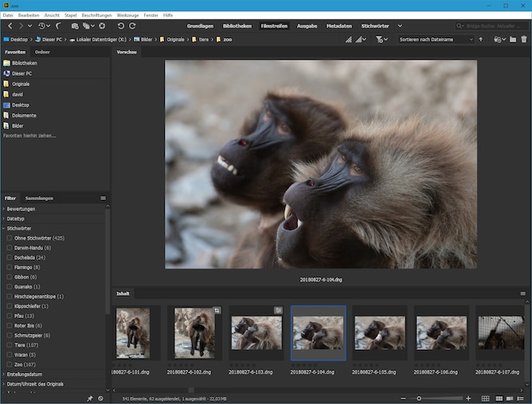Open the Filter panel options menu

click(103, 198)
